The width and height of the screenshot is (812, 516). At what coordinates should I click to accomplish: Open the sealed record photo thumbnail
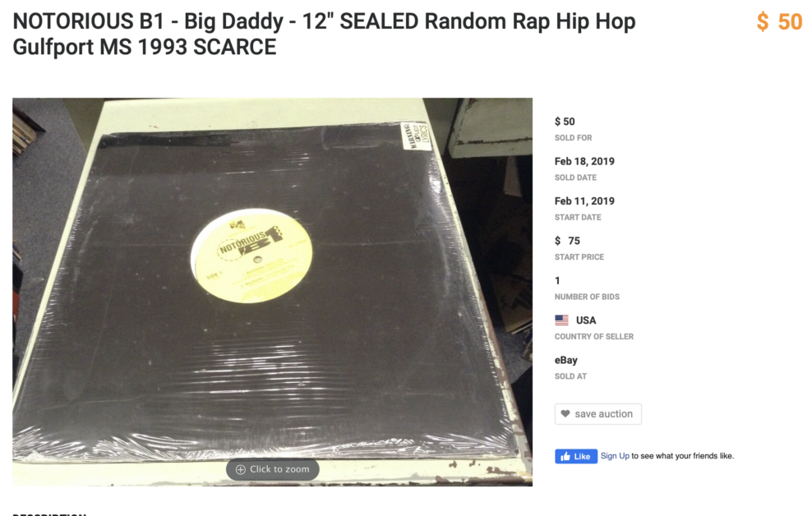pos(272,292)
